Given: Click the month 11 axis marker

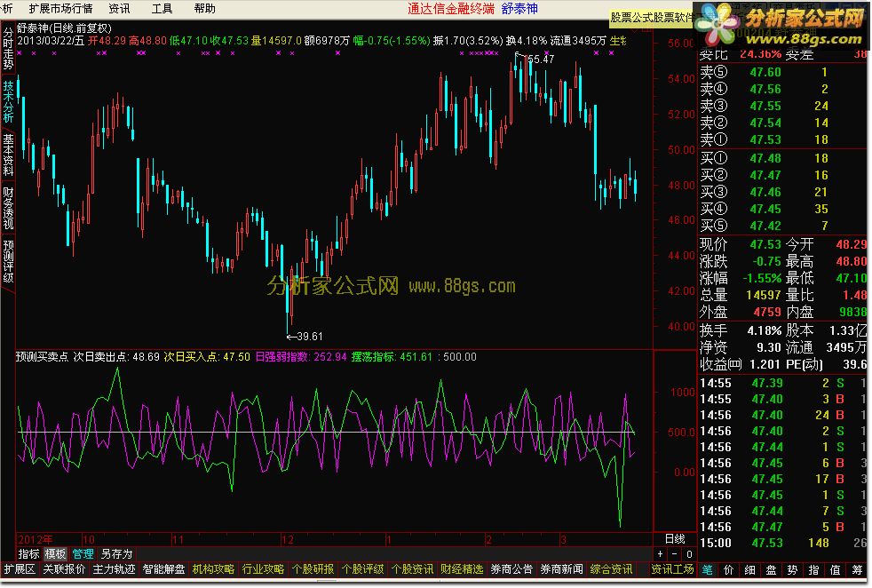Looking at the screenshot, I should [x=178, y=540].
